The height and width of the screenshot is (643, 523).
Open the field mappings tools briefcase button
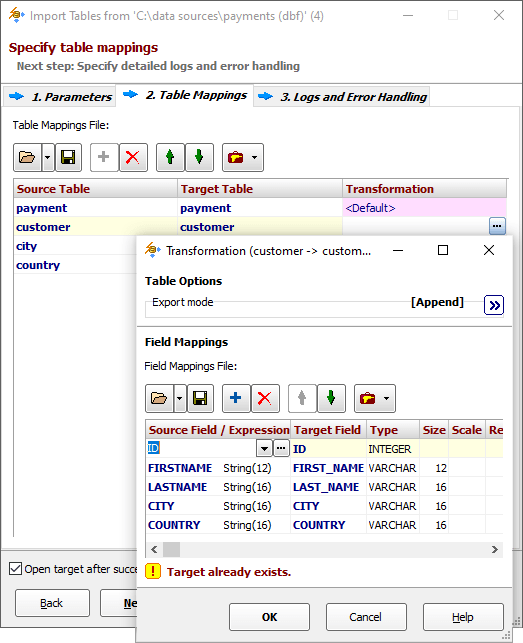click(375, 398)
